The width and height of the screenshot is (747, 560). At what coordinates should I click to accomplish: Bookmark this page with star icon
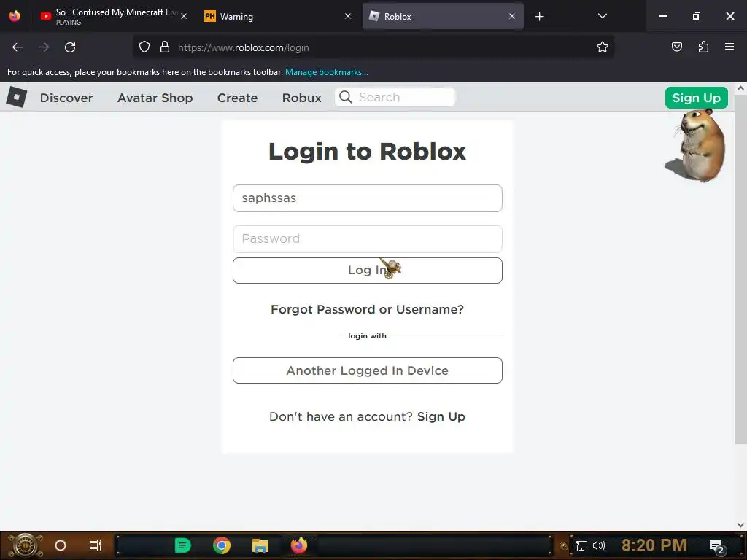pos(602,47)
